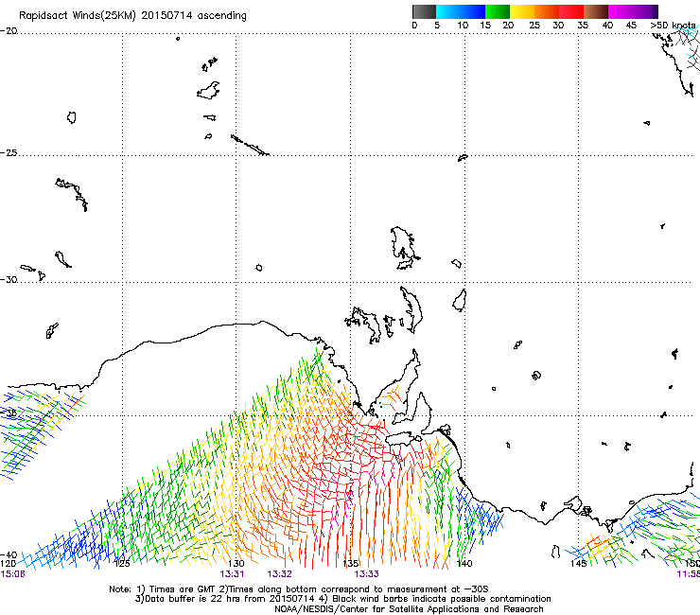This screenshot has width=700, height=615.
Task: Click the brown 35-40 knots legend segment
Action: (596, 11)
